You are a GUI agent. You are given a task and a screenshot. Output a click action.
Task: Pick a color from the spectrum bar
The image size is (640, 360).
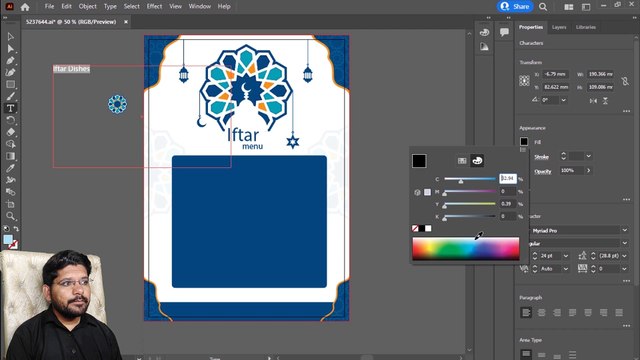[x=466, y=248]
